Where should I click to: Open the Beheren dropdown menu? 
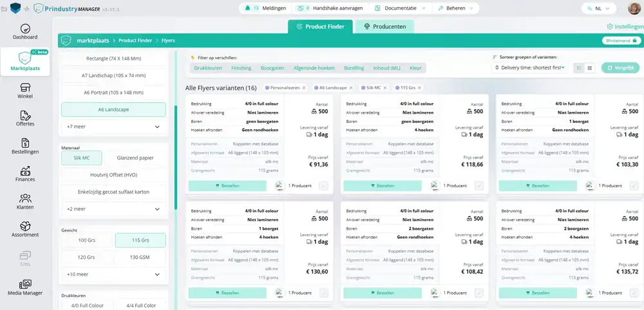point(455,8)
